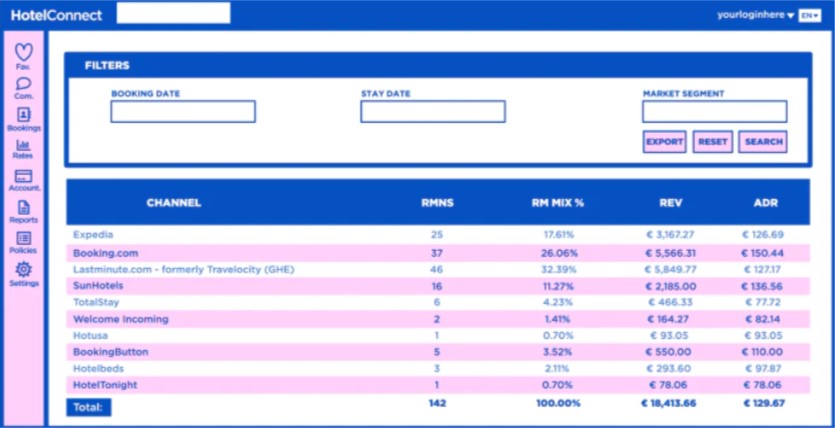Click room mix value 26.06%

coord(559,253)
